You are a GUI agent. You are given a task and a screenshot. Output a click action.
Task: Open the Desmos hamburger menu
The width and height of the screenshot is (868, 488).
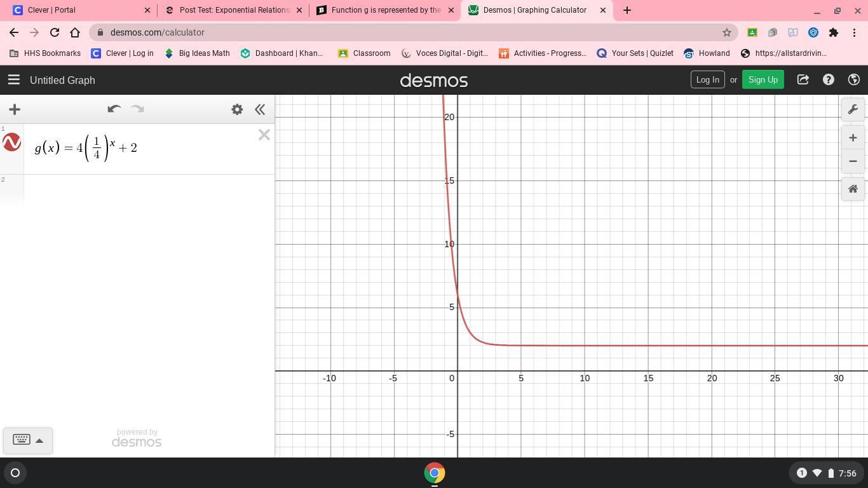tap(14, 80)
